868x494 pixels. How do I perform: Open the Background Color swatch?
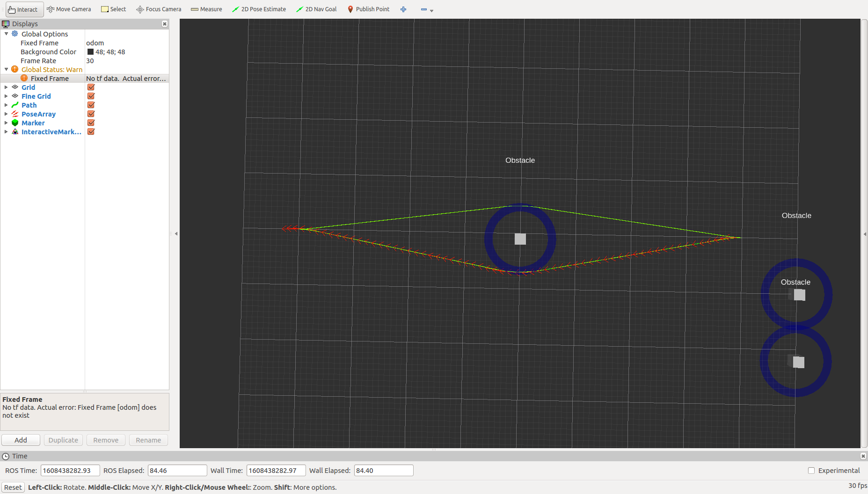tap(91, 51)
